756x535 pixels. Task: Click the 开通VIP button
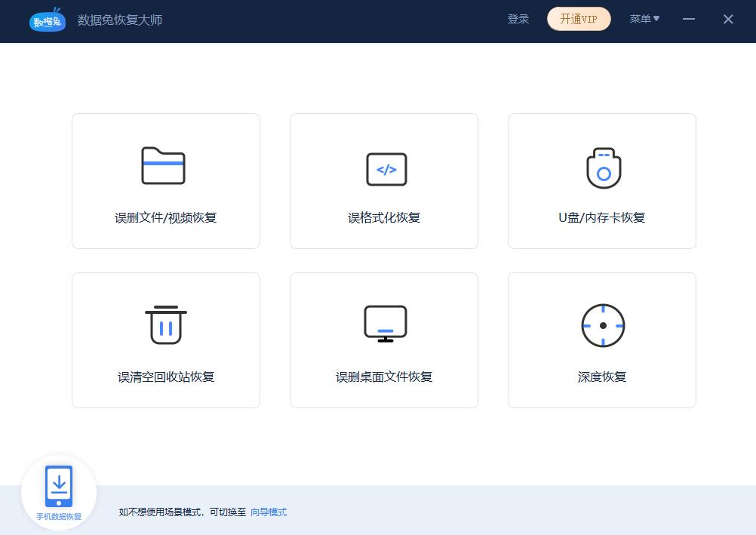point(578,19)
